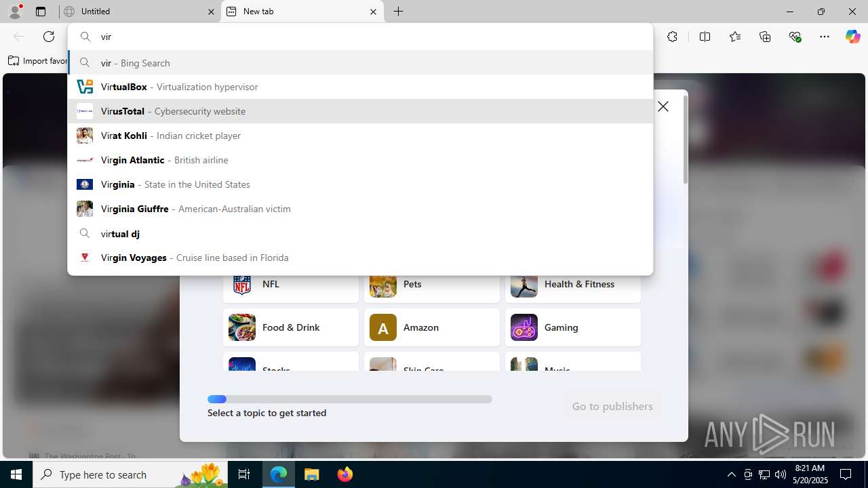Click the topic selection progress bar

click(350, 399)
